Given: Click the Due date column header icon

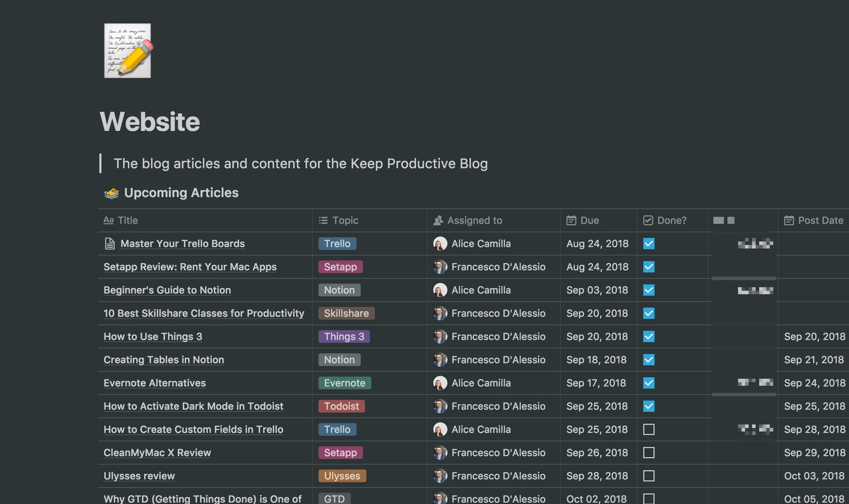Looking at the screenshot, I should [x=571, y=220].
